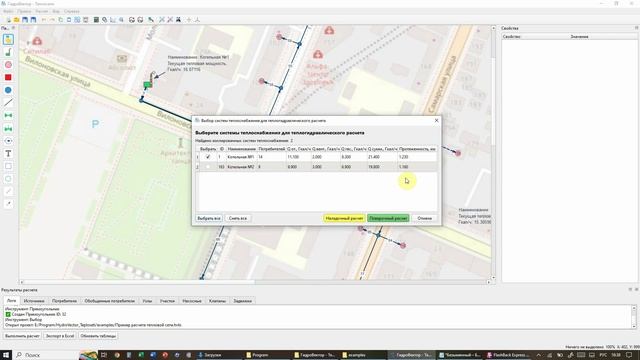The image size is (640, 360).
Task: Select the diagonal pipe line tool
Action: pos(8,103)
